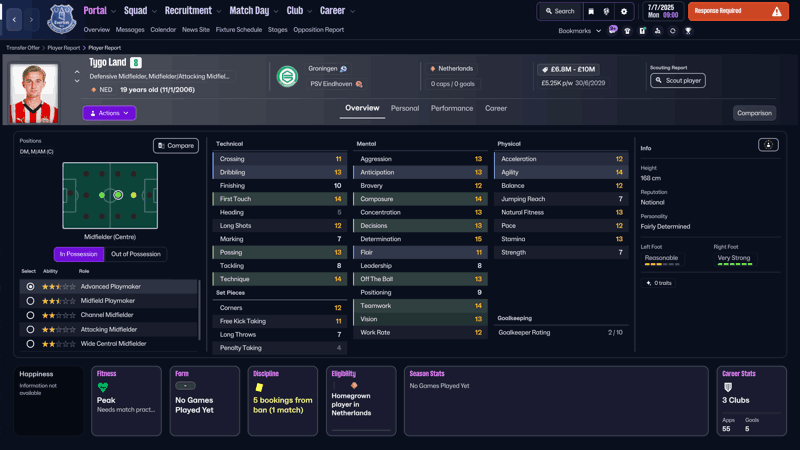The width and height of the screenshot is (800, 450).
Task: Click the person icon in Info panel
Action: [x=768, y=145]
